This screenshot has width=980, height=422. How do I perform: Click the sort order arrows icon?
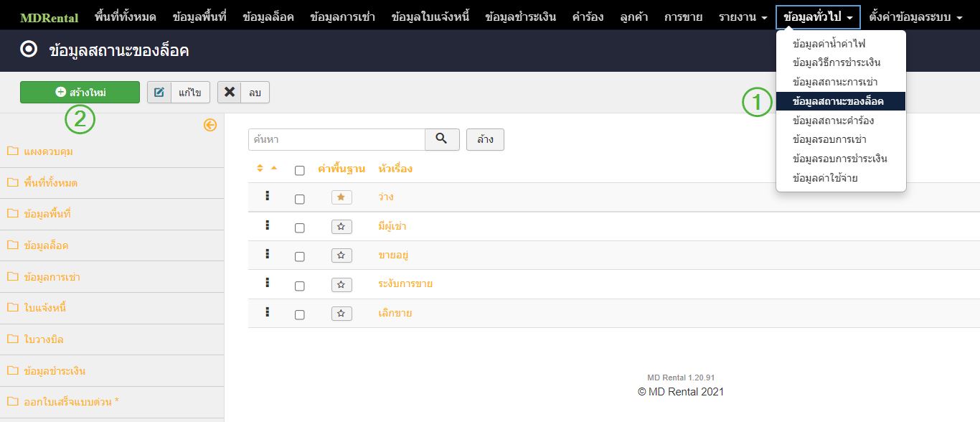pos(260,169)
